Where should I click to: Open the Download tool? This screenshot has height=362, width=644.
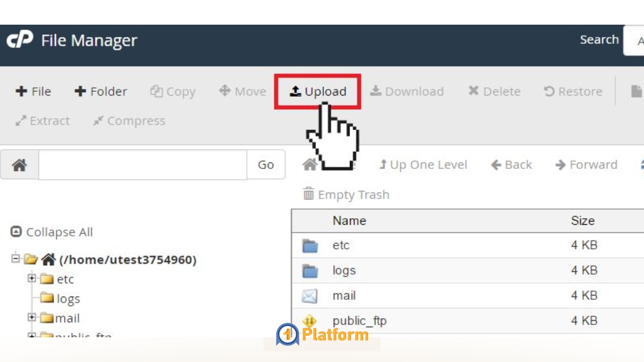(407, 91)
